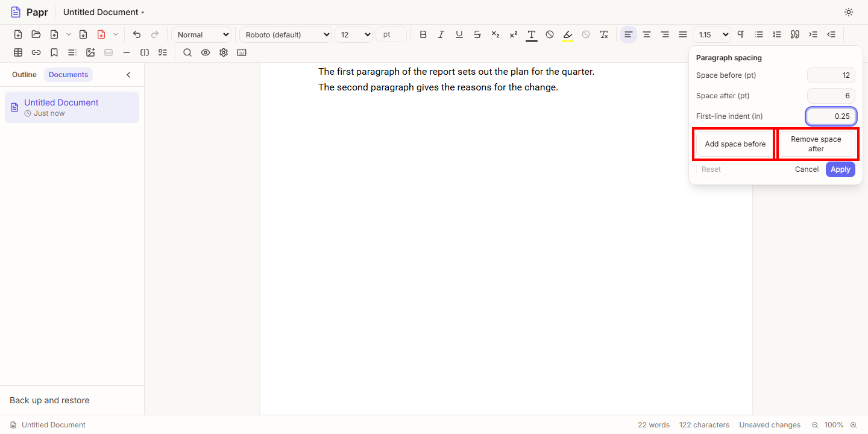The width and height of the screenshot is (868, 434).
Task: Apply superscript formatting
Action: pos(514,34)
